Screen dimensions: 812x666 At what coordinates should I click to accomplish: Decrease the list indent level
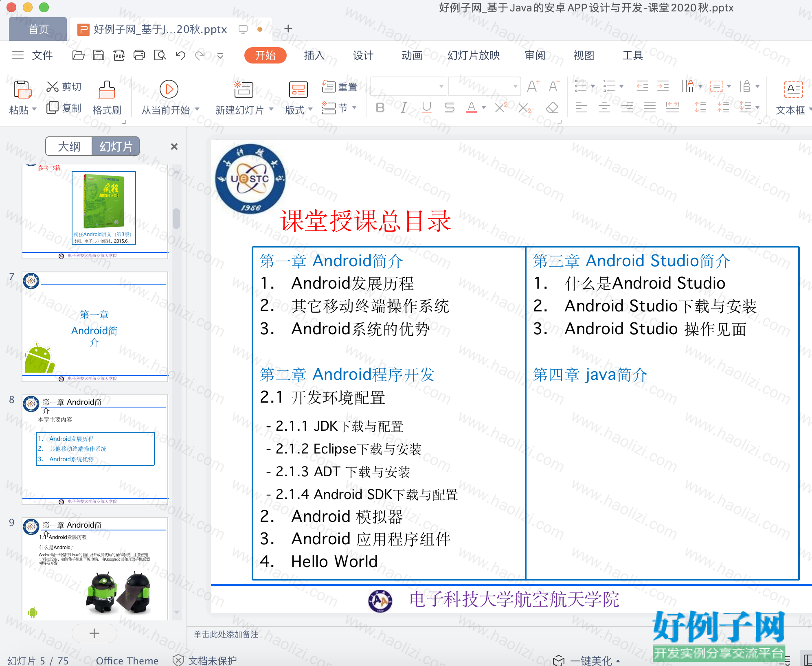coord(642,86)
